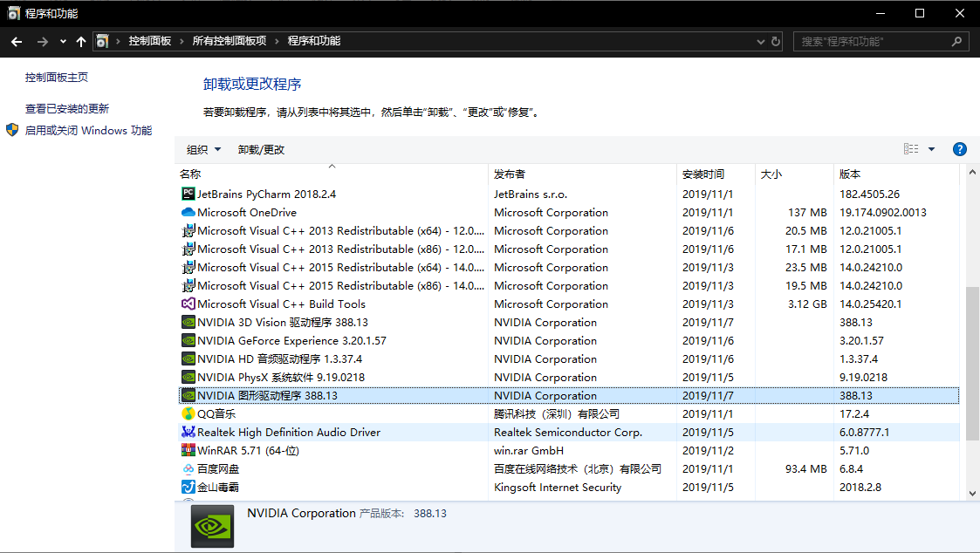The width and height of the screenshot is (980, 553).
Task: Click the Visual C++ 2013 x86 installer icon
Action: [188, 249]
